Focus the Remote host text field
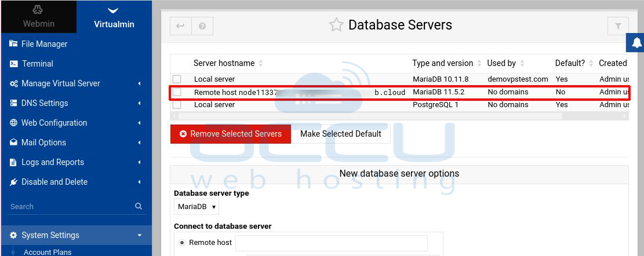The image size is (644, 256). click(x=332, y=243)
